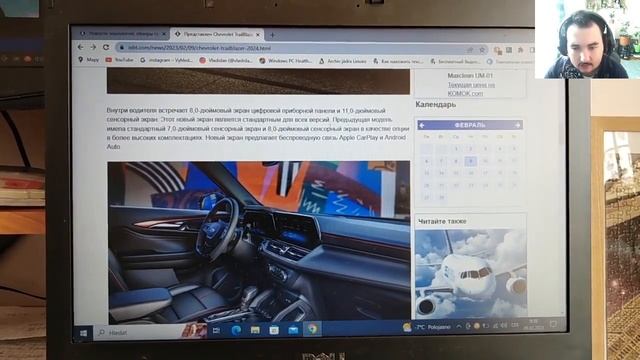Click the browser forward arrow
This screenshot has width=640, height=360.
click(x=93, y=47)
